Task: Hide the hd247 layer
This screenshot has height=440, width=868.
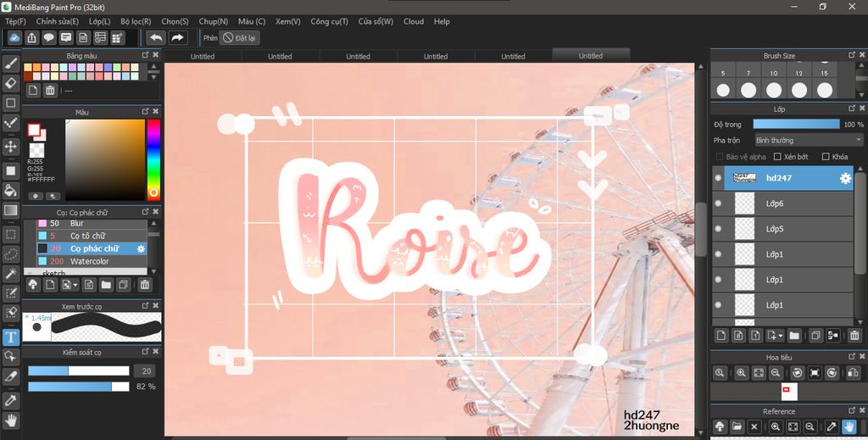Action: click(718, 178)
